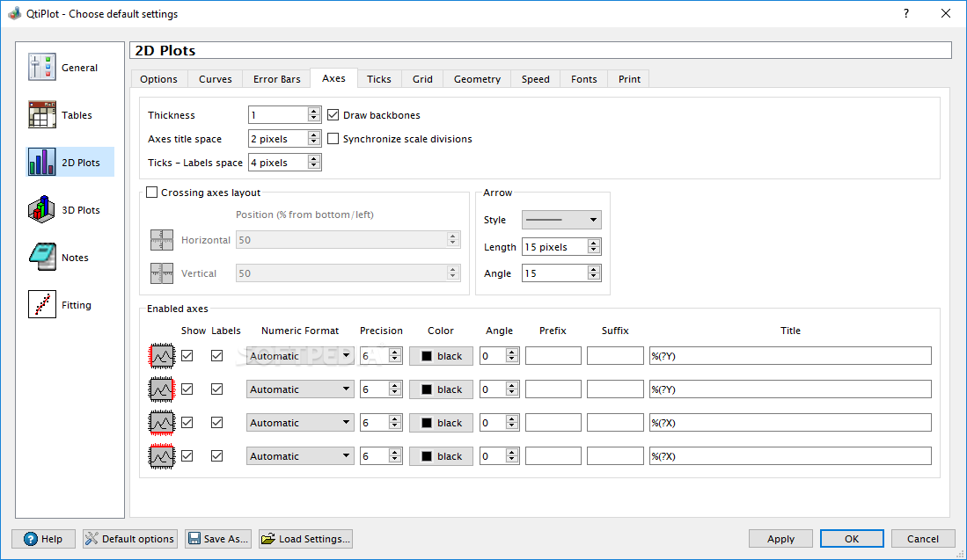This screenshot has height=560, width=967.
Task: Open the General settings icon
Action: [42, 67]
